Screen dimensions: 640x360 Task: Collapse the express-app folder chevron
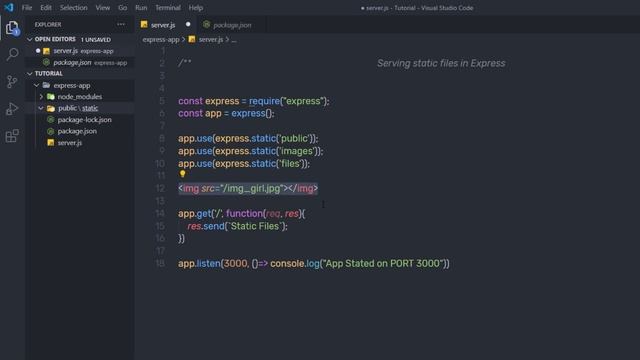[x=36, y=85]
